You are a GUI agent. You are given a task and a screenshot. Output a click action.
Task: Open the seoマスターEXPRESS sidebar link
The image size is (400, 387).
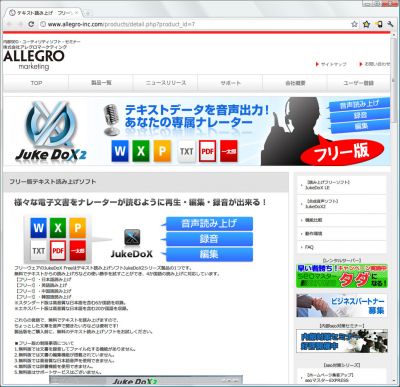tap(342, 377)
